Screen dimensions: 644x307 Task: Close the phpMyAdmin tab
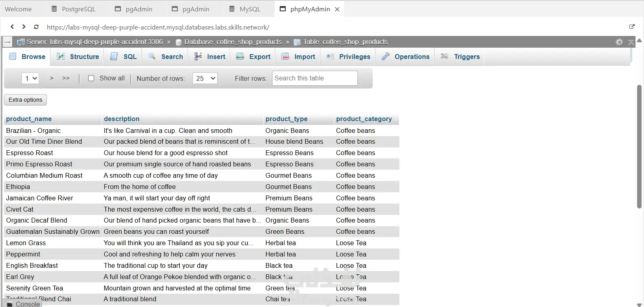pos(337,9)
